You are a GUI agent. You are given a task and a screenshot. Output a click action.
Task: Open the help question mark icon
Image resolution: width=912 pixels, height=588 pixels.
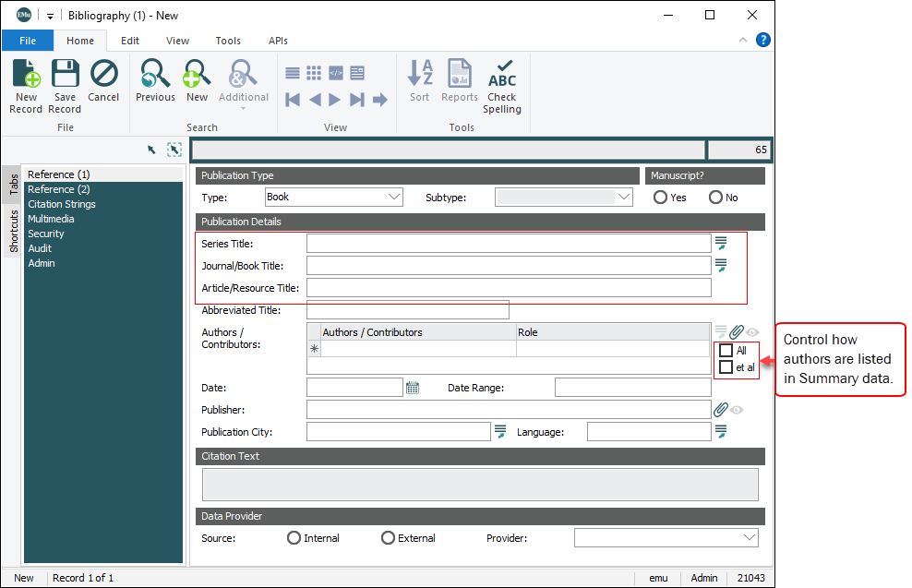[x=763, y=40]
